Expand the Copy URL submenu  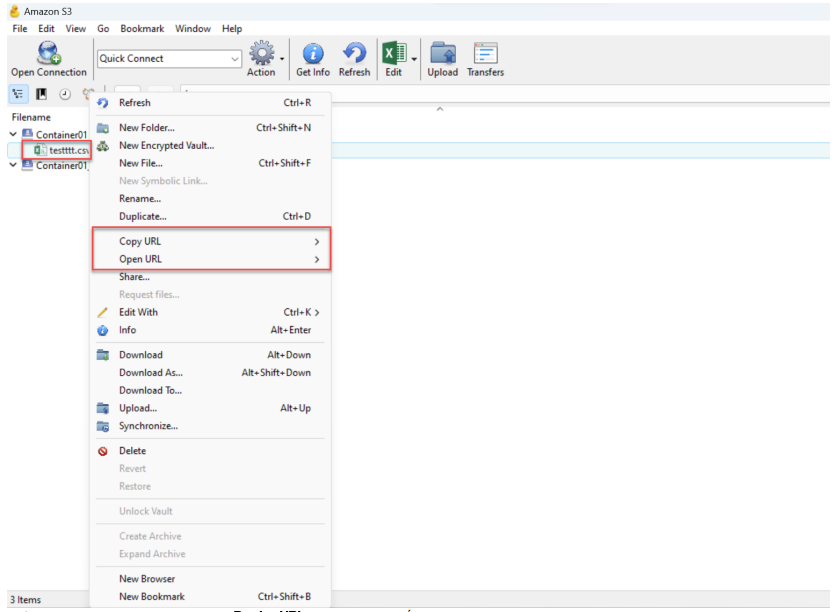pos(210,241)
